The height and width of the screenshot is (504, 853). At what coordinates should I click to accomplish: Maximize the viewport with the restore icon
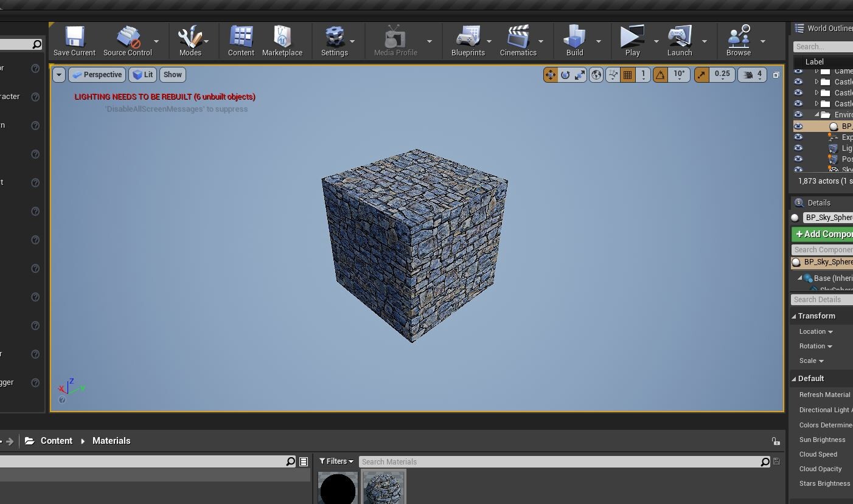[776, 74]
